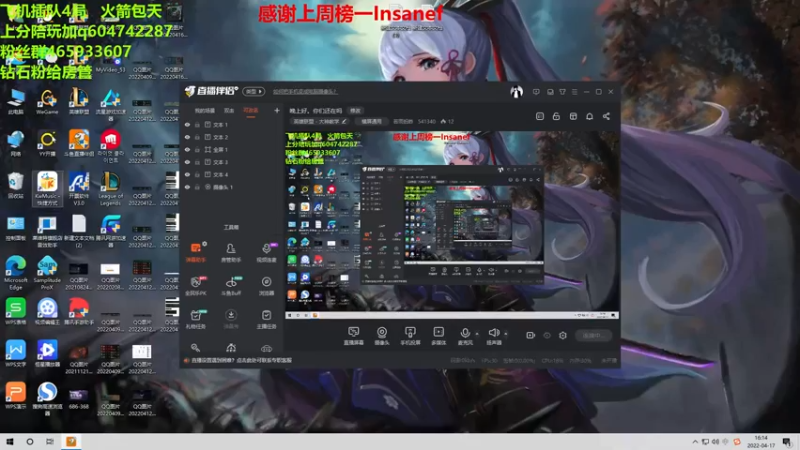Open the 弹幕助手 tool
The image size is (800, 450).
195,253
